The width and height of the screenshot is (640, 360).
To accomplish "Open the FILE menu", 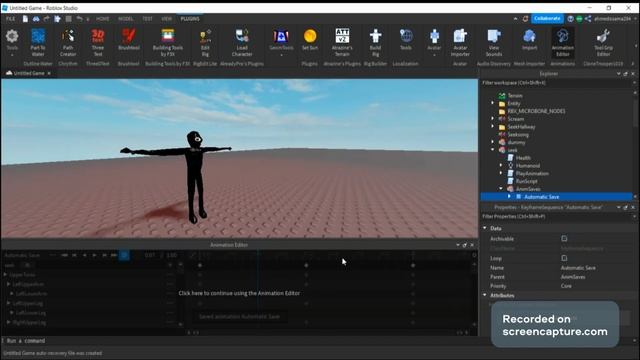I will (x=11, y=19).
